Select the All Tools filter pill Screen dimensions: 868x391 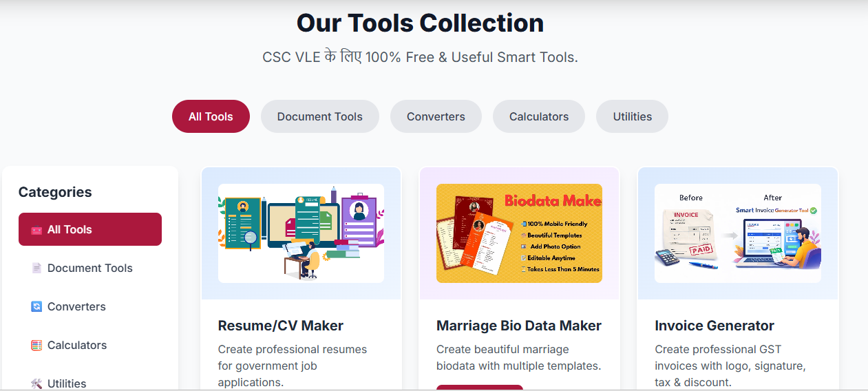coord(211,116)
